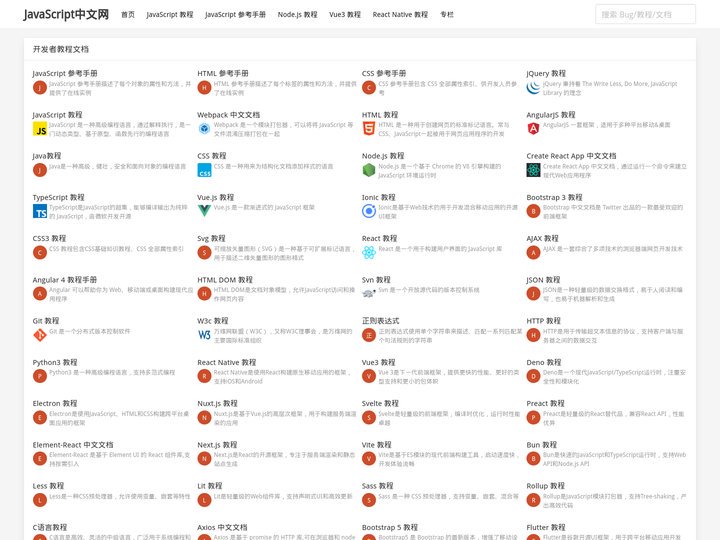This screenshot has width=720, height=540.
Task: Open the Element-React 中文文档 title link
Action: [73, 444]
